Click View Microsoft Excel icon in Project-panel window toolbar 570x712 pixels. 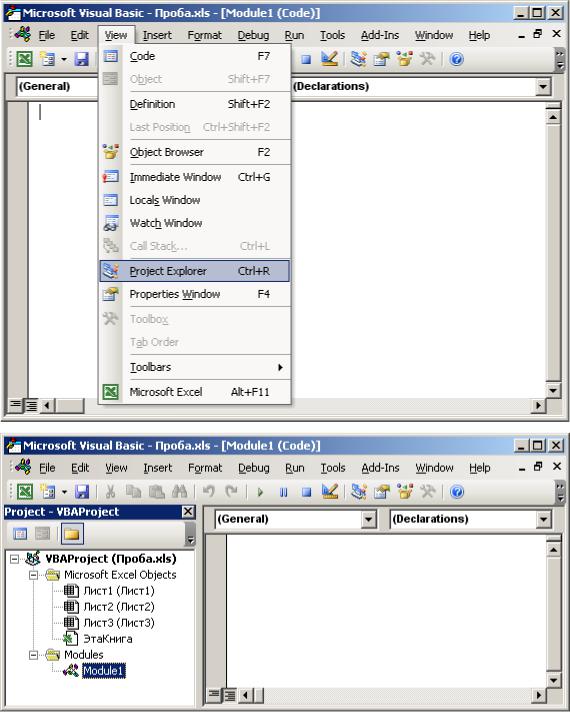click(x=25, y=492)
